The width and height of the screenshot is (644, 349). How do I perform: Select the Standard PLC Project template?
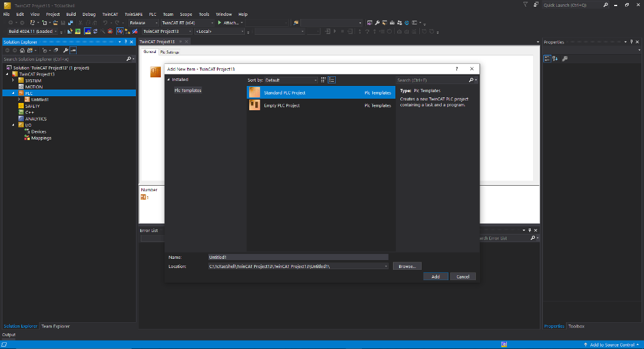[320, 93]
